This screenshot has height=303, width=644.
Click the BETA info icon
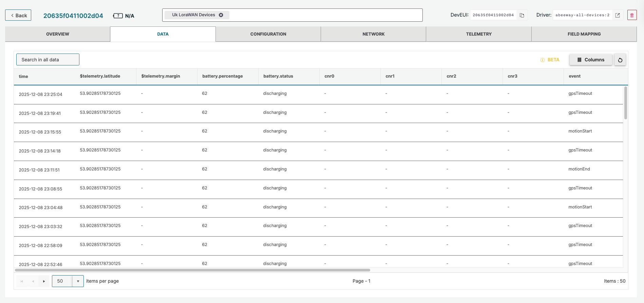[x=542, y=60]
